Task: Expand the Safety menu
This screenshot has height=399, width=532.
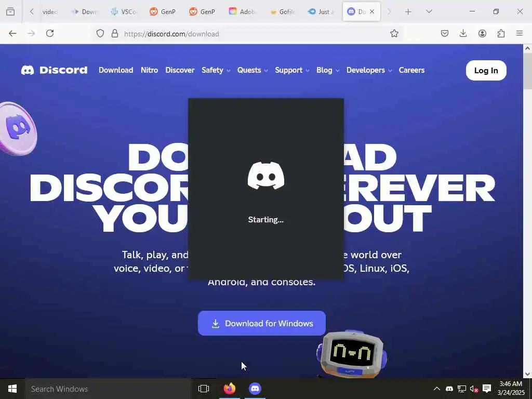Action: click(216, 70)
